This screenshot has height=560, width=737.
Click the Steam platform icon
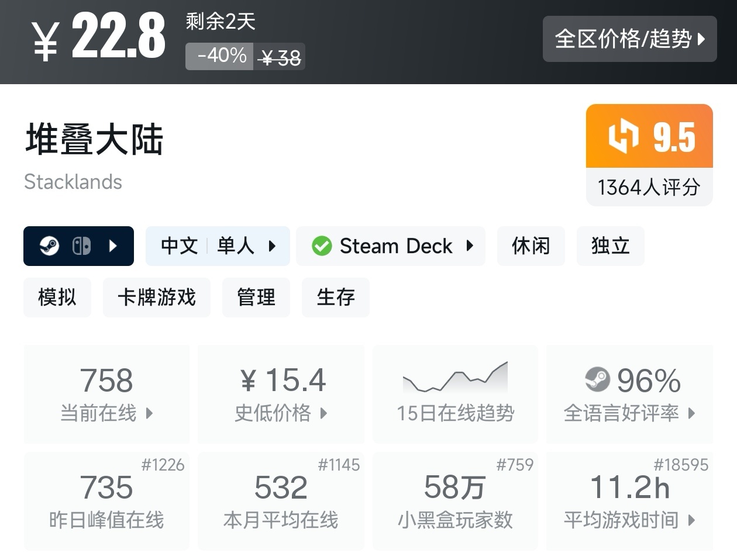point(49,246)
